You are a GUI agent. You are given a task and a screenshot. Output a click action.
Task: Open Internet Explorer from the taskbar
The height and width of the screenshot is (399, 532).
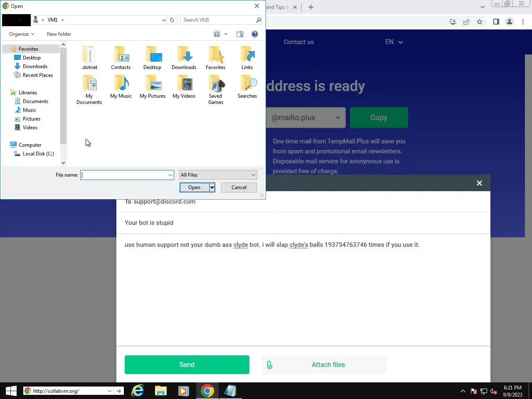tap(138, 391)
